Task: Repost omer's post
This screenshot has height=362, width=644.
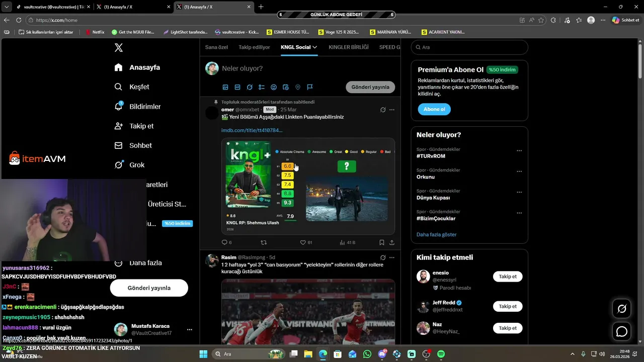Action: click(x=264, y=242)
